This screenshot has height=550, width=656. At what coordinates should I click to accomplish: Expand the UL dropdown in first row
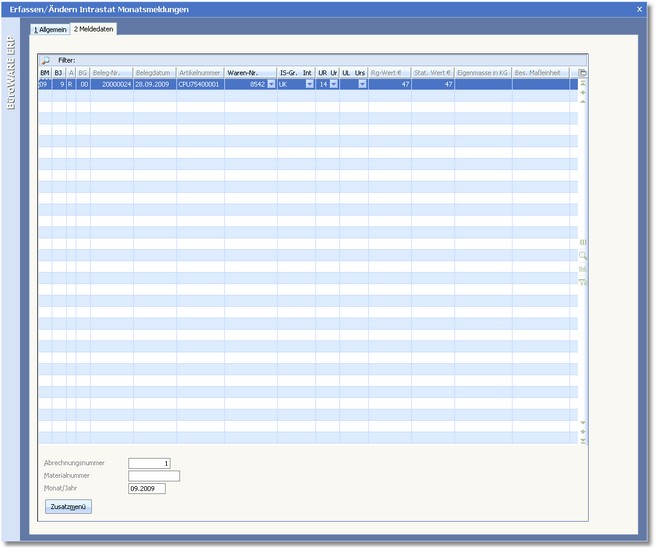362,85
